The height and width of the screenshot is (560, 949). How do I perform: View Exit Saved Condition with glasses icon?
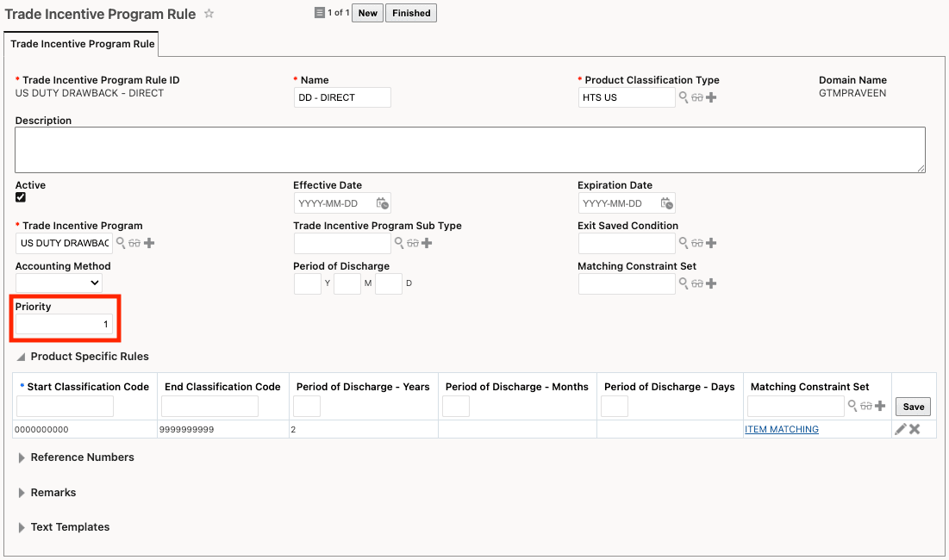697,243
